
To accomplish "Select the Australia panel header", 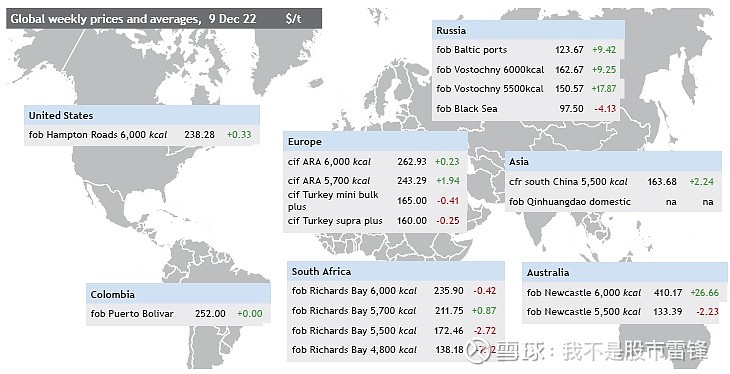I will click(x=624, y=272).
